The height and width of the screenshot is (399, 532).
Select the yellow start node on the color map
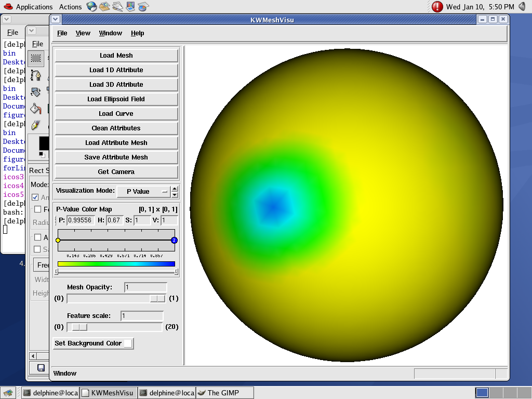click(x=58, y=240)
